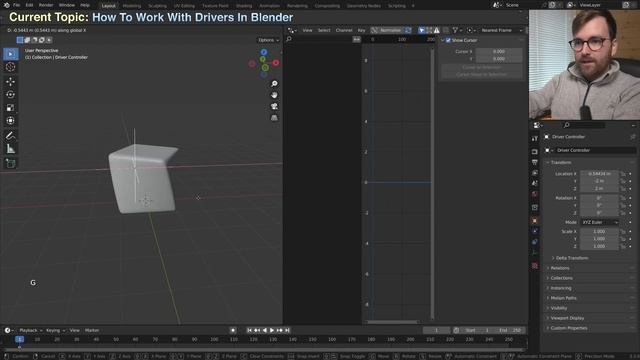The height and width of the screenshot is (360, 640).
Task: Open the View Layer properties tab icon
Action: pyautogui.click(x=535, y=173)
